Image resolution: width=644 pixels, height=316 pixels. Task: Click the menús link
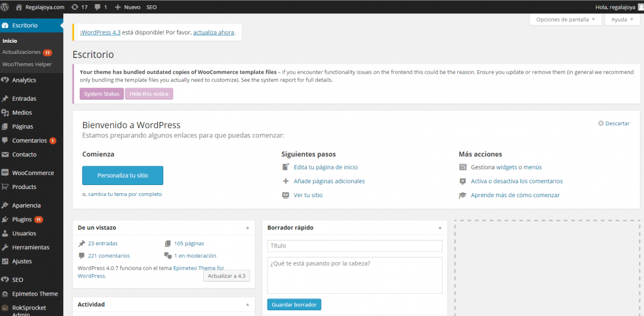[x=532, y=167]
